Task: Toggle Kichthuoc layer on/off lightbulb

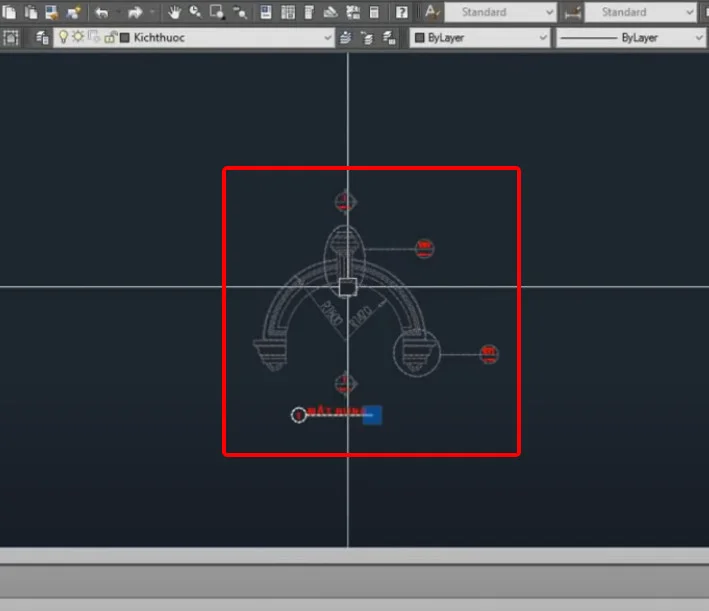Action: click(63, 37)
